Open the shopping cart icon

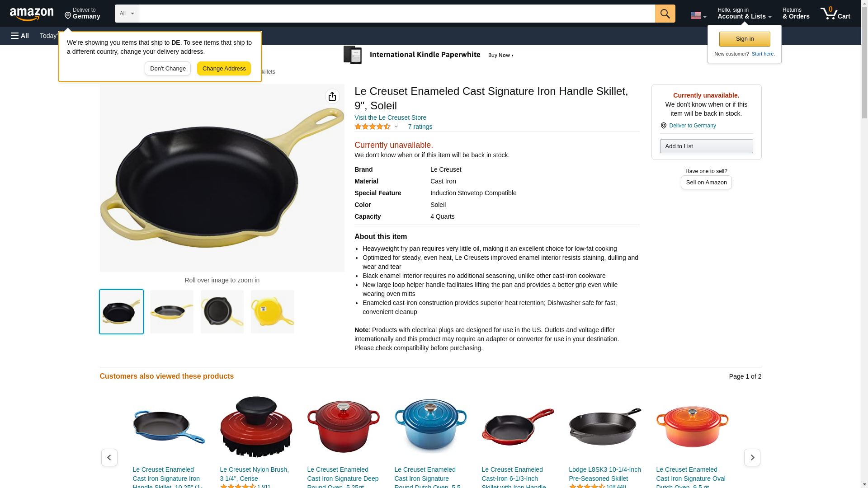coord(835,14)
